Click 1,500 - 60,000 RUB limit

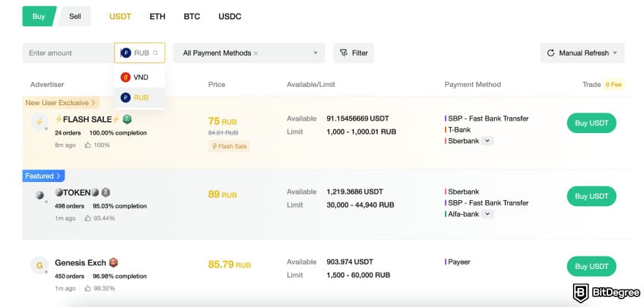point(358,275)
